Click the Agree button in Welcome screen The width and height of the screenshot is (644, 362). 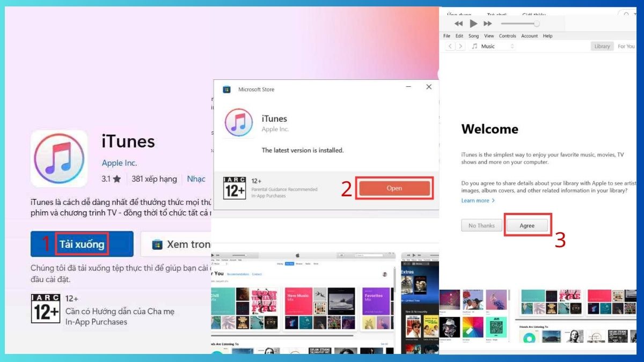coord(527,225)
